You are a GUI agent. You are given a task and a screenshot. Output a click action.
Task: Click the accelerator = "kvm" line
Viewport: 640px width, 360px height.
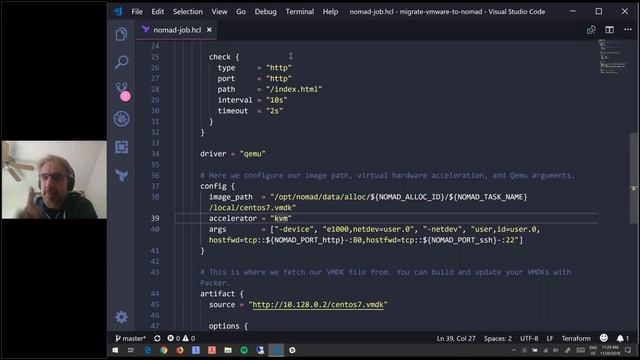pos(250,218)
